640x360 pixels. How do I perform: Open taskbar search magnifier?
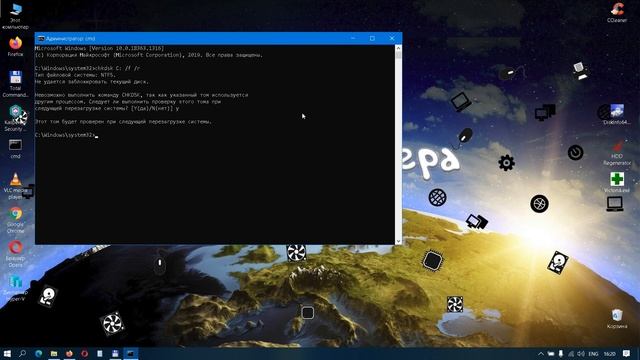pyautogui.click(x=22, y=353)
